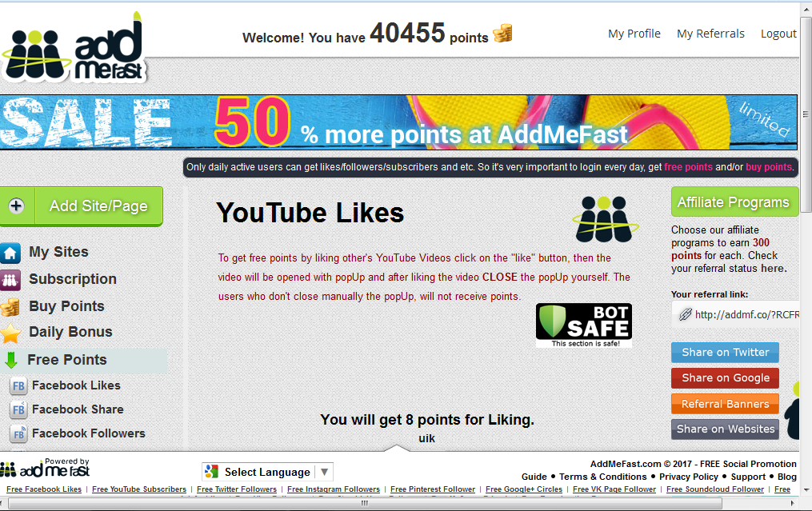
Task: Open Referral Banners
Action: [x=725, y=404]
